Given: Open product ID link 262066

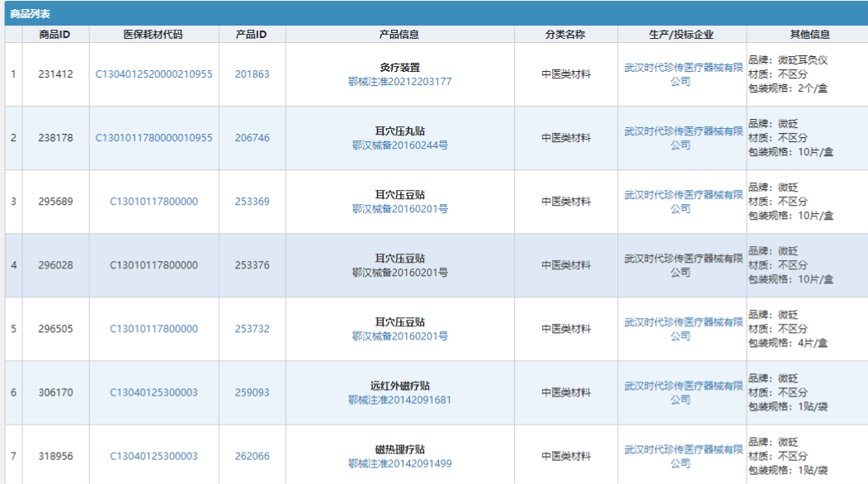Looking at the screenshot, I should (x=252, y=456).
